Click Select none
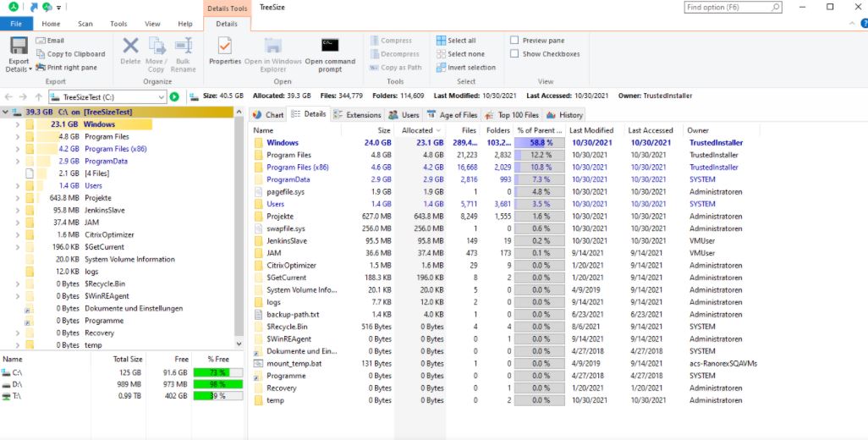The width and height of the screenshot is (868, 440). click(460, 53)
